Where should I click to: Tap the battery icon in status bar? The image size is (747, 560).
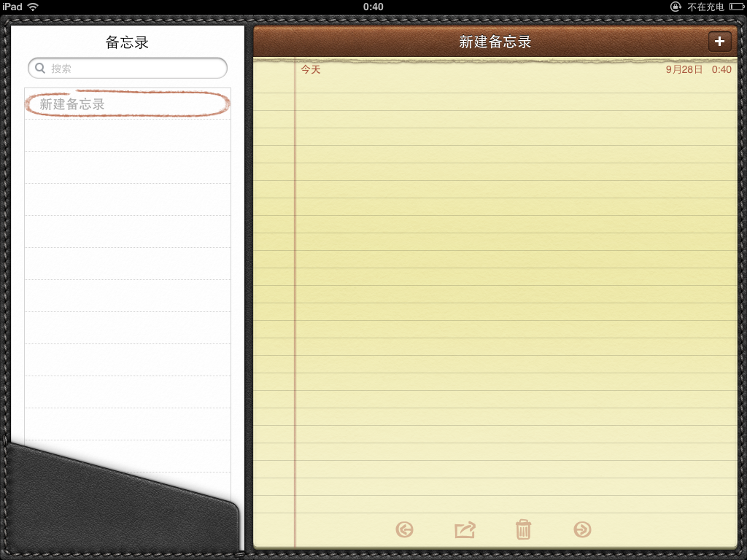[736, 7]
